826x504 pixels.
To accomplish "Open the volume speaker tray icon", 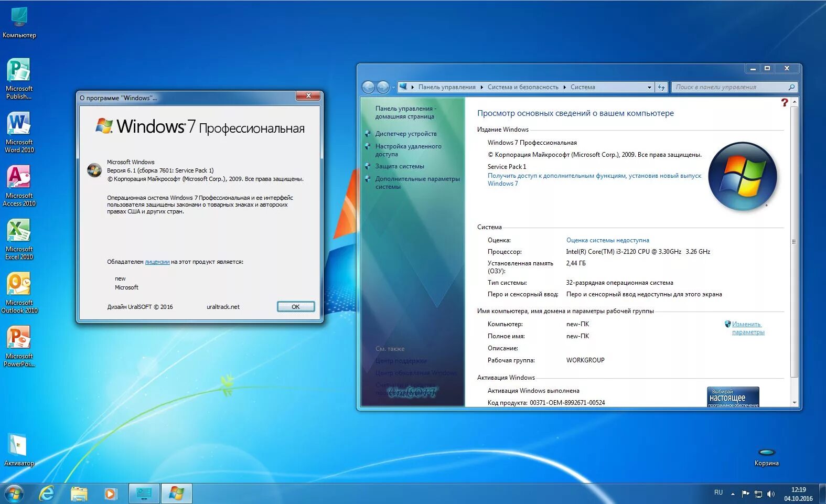I will click(x=771, y=494).
